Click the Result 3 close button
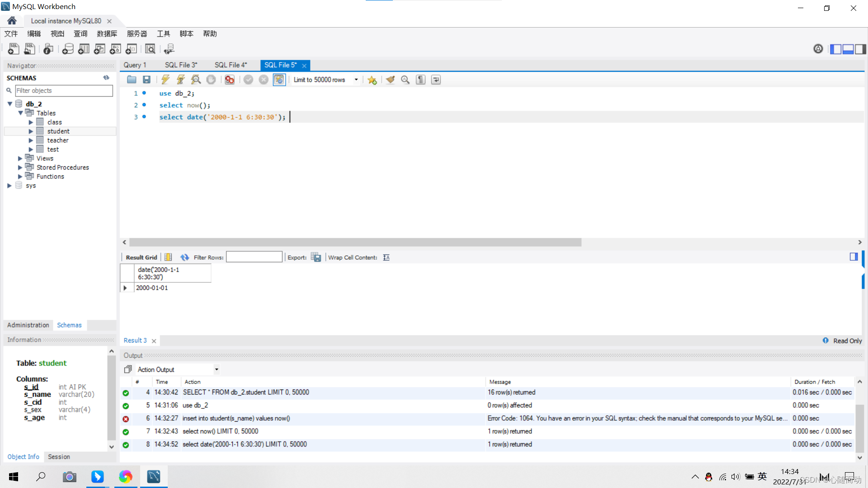Viewport: 868px width, 488px height. coord(154,340)
